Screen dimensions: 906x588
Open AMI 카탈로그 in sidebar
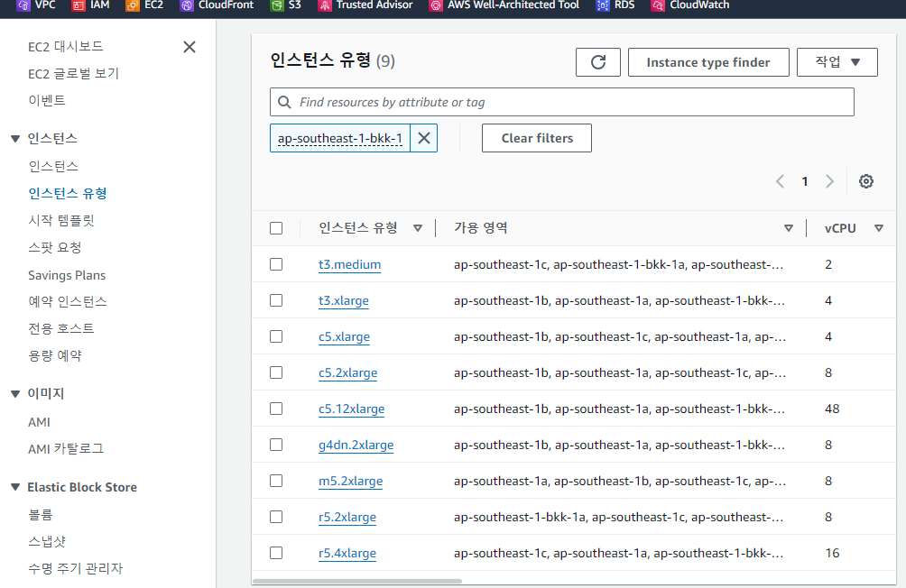66,449
